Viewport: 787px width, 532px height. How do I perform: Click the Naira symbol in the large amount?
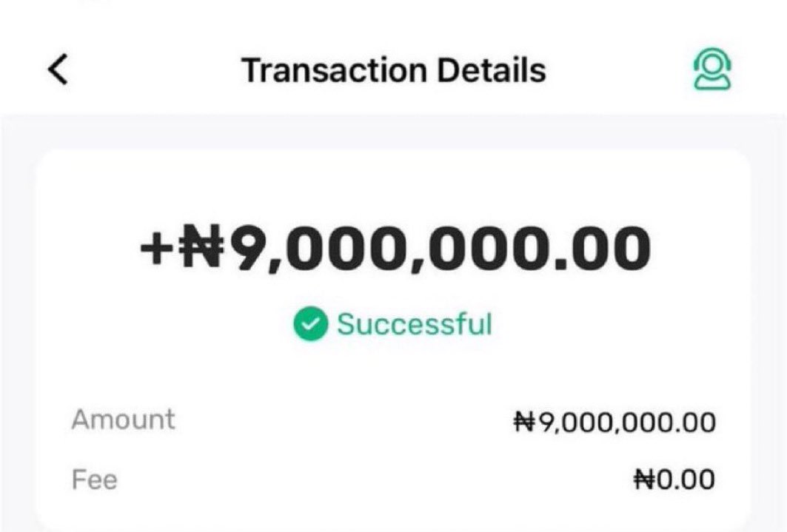pos(201,246)
